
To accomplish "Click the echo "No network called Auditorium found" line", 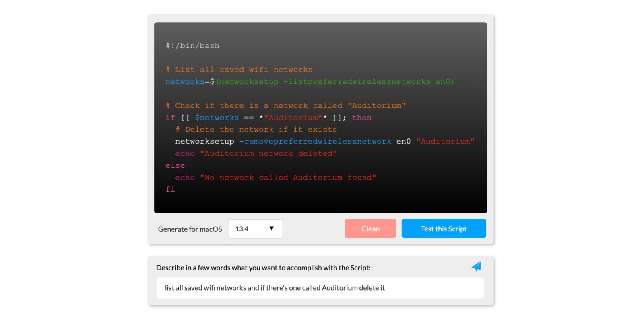I will click(275, 178).
